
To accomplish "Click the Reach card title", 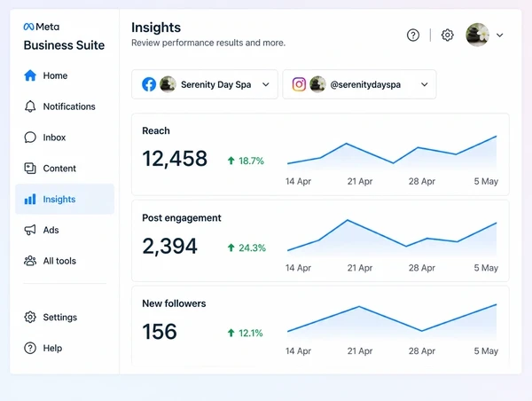I will tap(156, 130).
